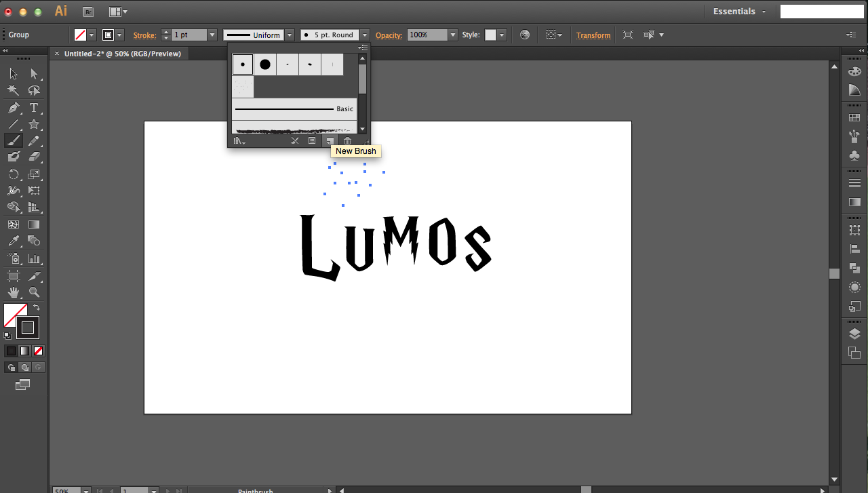Swap fill and stroke colors
The image size is (868, 493).
pos(37,307)
